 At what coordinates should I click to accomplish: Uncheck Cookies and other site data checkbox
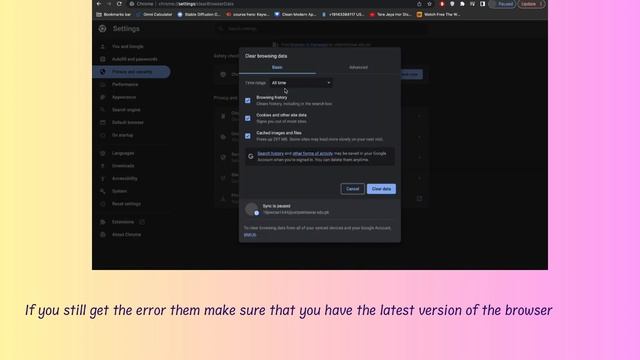248,118
